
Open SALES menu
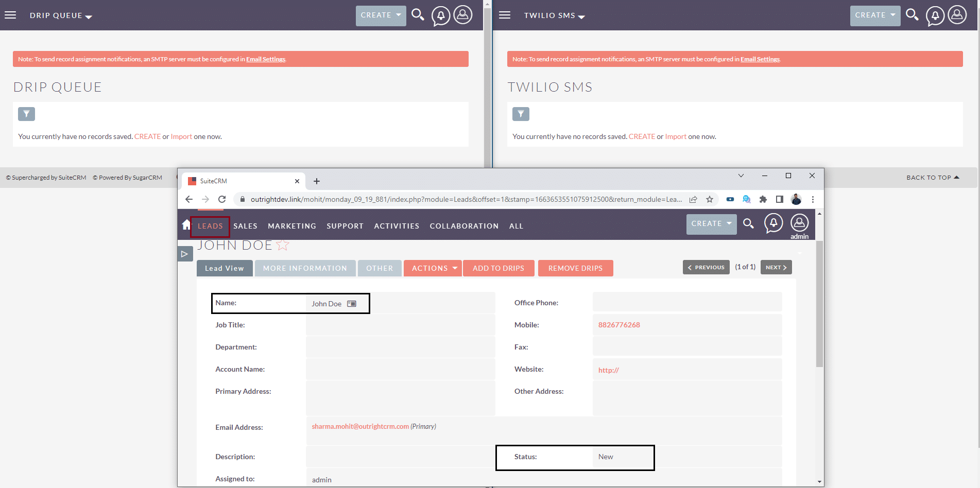pyautogui.click(x=245, y=226)
